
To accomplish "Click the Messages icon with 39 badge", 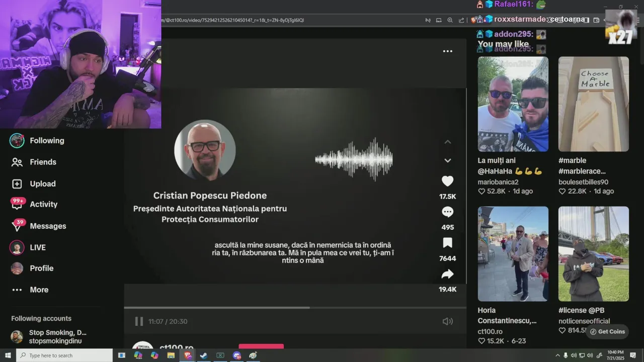I will (x=18, y=225).
